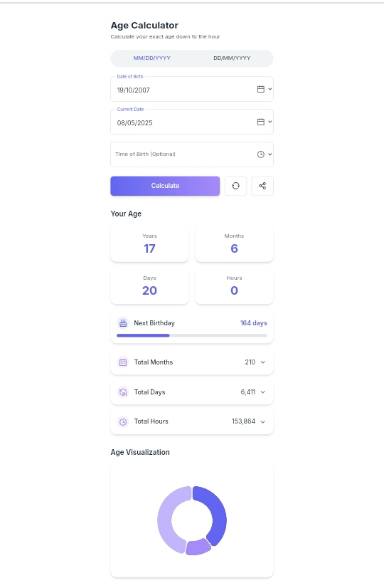
Task: Click the Current Date input field
Action: (x=192, y=122)
